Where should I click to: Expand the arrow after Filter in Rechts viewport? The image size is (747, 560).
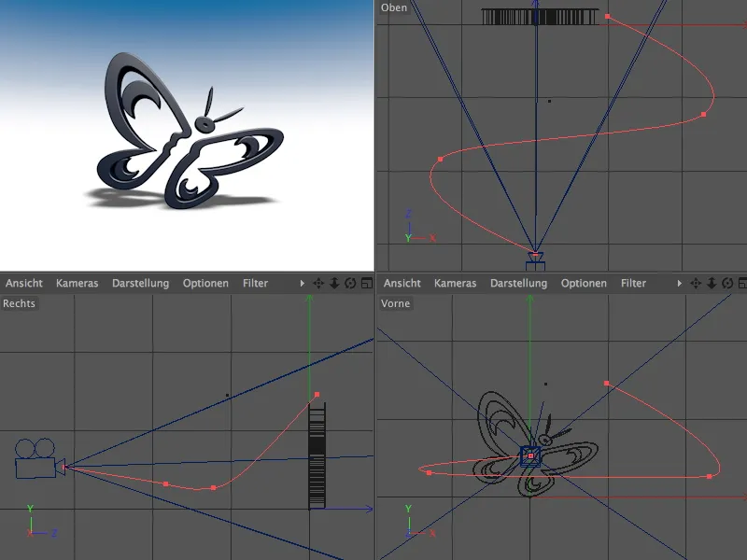pyautogui.click(x=302, y=284)
